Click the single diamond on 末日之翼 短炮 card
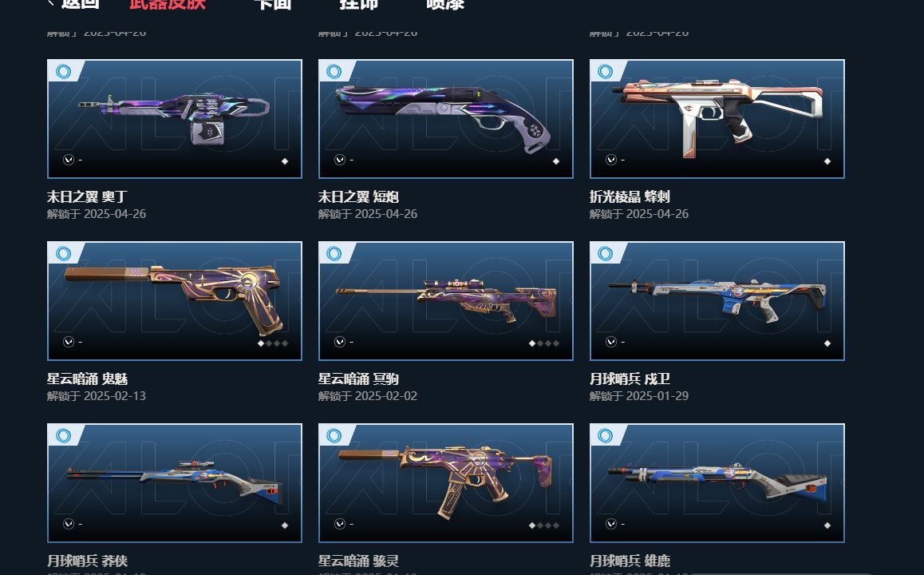This screenshot has height=575, width=924. (555, 161)
